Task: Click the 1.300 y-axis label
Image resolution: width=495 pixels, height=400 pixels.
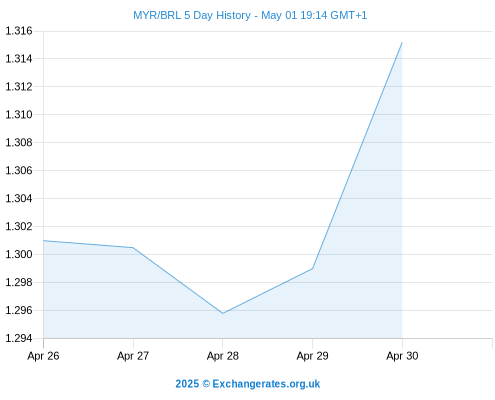Action: [x=19, y=254]
